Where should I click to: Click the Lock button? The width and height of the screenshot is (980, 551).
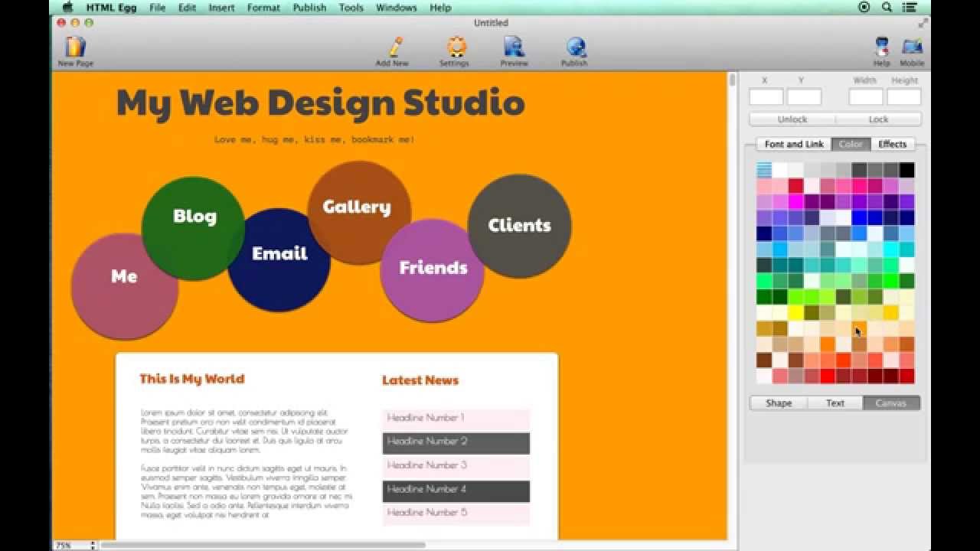tap(878, 119)
